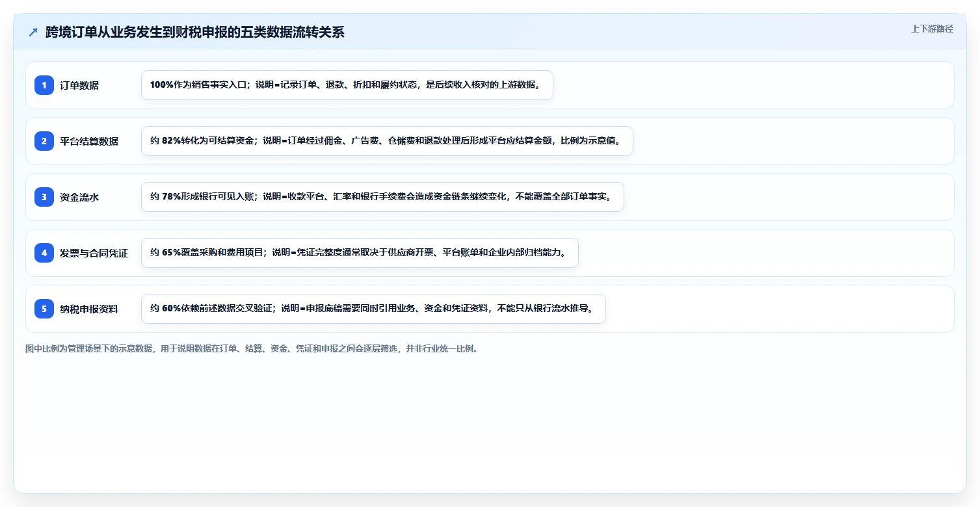Open the 约 78%形成银行可见入账 description box
Viewport: 980px width, 507px height.
pyautogui.click(x=382, y=197)
